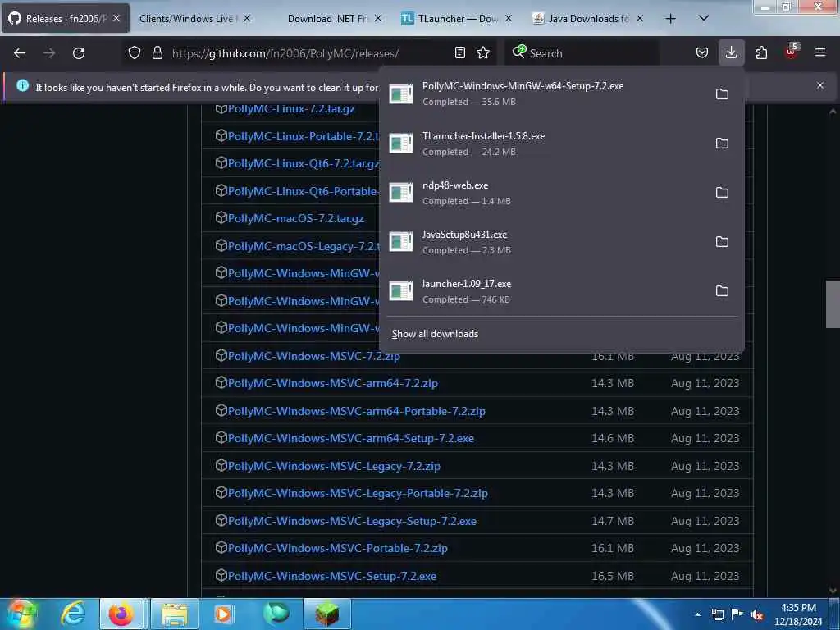
Task: Open the uBlock extension icon with badge
Action: click(792, 52)
